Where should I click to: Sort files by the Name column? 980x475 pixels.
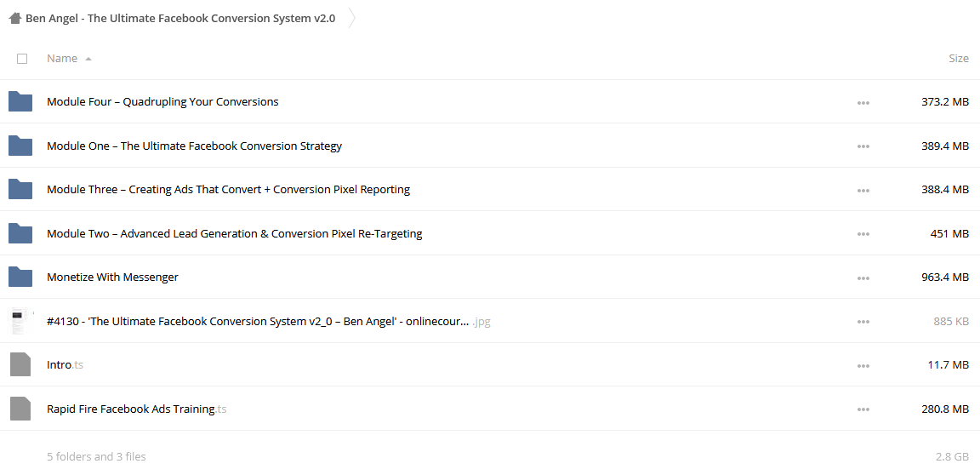(62, 58)
